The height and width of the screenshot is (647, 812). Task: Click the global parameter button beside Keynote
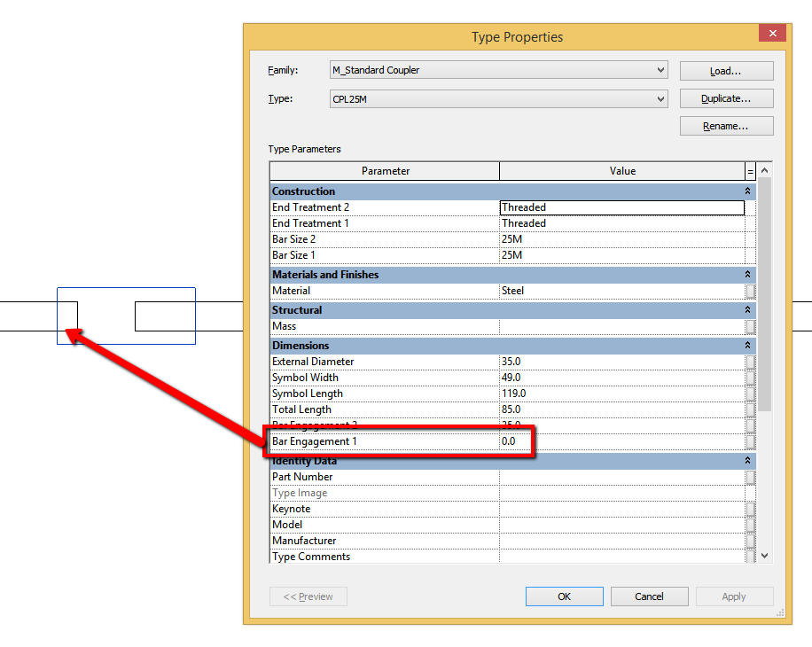pyautogui.click(x=750, y=508)
